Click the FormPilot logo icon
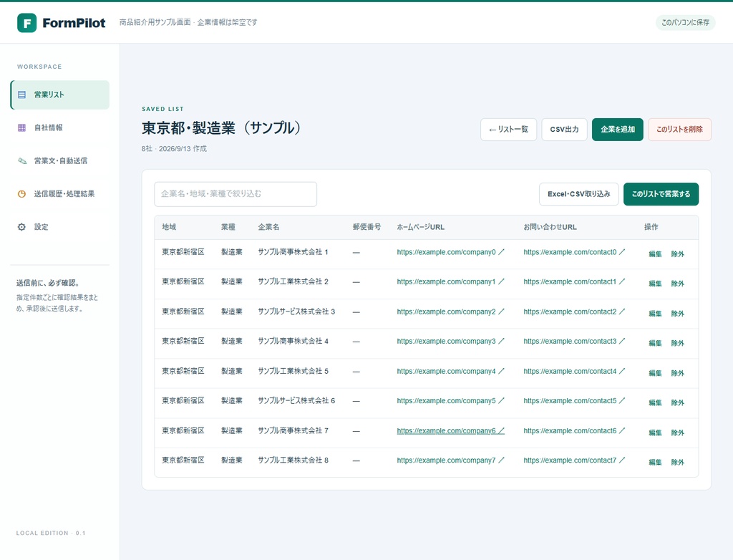The height and width of the screenshot is (560, 733). (x=26, y=22)
